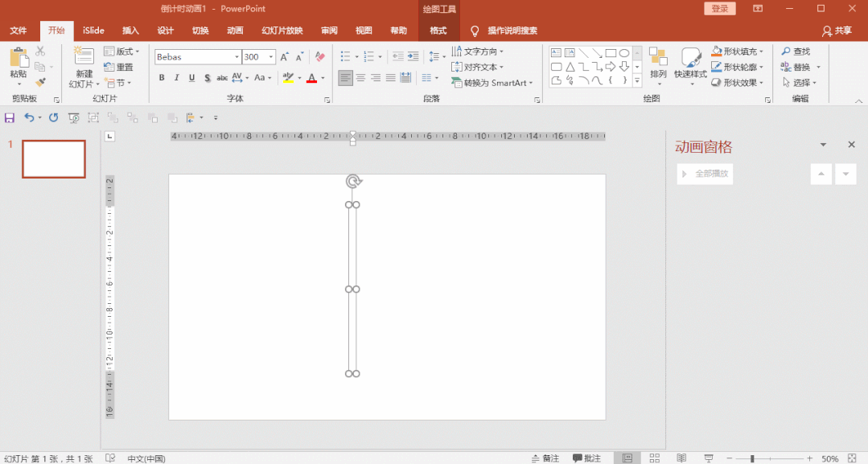This screenshot has width=868, height=464.
Task: Open Shape Fill (形状填充) color menu
Action: coord(738,51)
